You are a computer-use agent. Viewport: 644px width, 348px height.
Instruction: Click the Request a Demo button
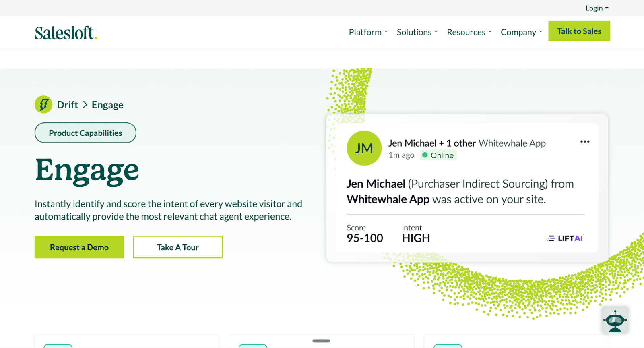pyautogui.click(x=79, y=247)
